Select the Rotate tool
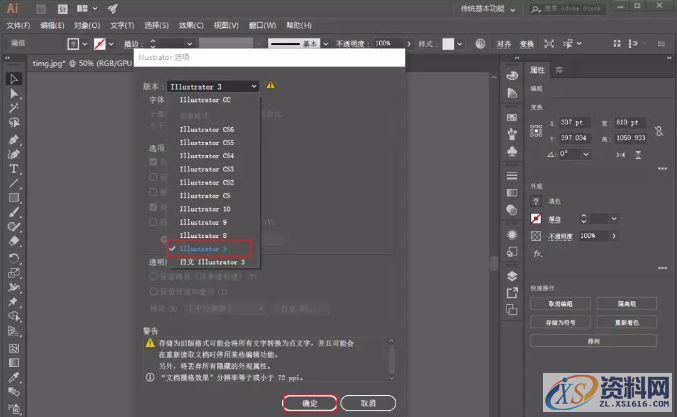677x417 pixels. pyautogui.click(x=14, y=258)
